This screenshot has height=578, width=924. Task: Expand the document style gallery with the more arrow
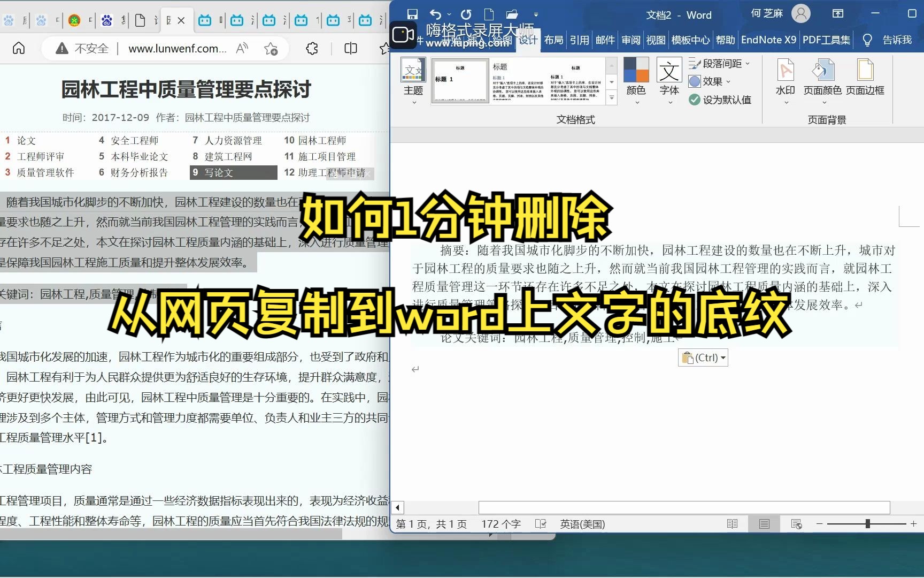(x=611, y=96)
